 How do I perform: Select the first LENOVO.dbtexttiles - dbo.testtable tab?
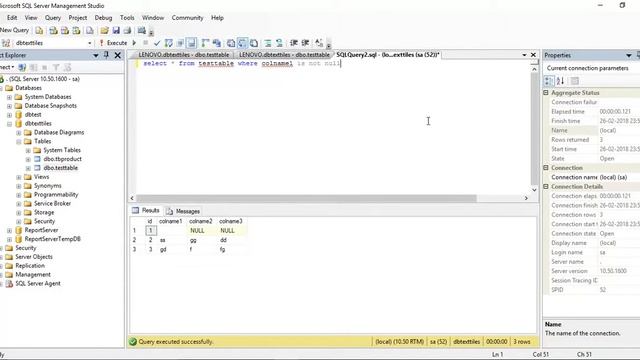click(183, 55)
